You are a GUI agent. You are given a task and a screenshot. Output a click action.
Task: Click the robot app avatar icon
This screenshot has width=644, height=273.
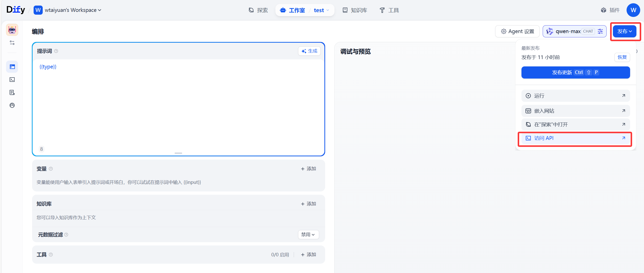12,30
